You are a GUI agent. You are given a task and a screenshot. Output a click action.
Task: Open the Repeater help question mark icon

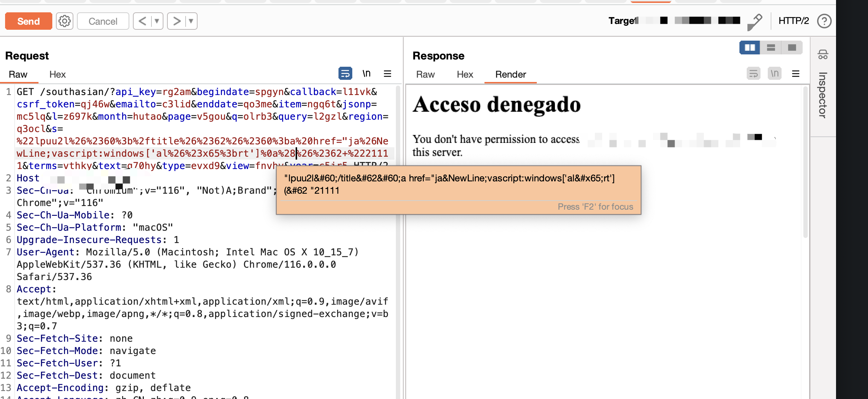coord(824,21)
